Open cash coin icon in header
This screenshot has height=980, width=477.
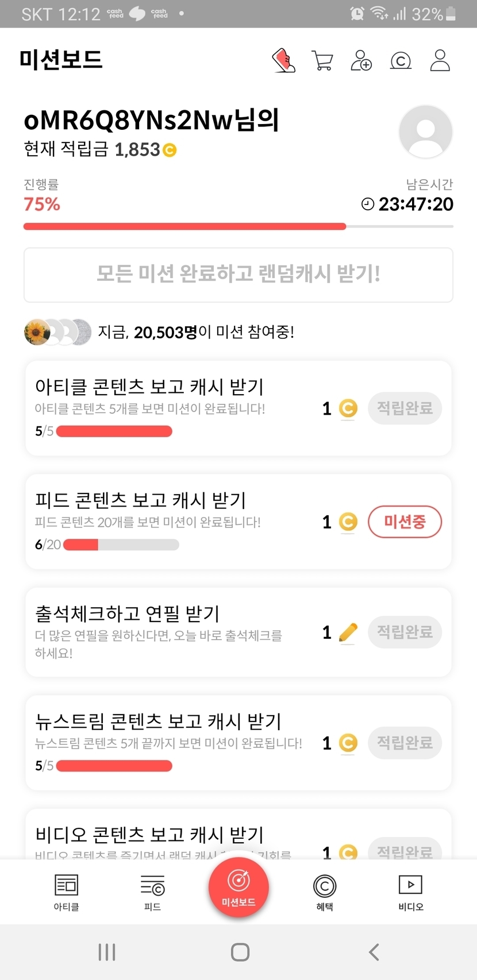(x=401, y=60)
